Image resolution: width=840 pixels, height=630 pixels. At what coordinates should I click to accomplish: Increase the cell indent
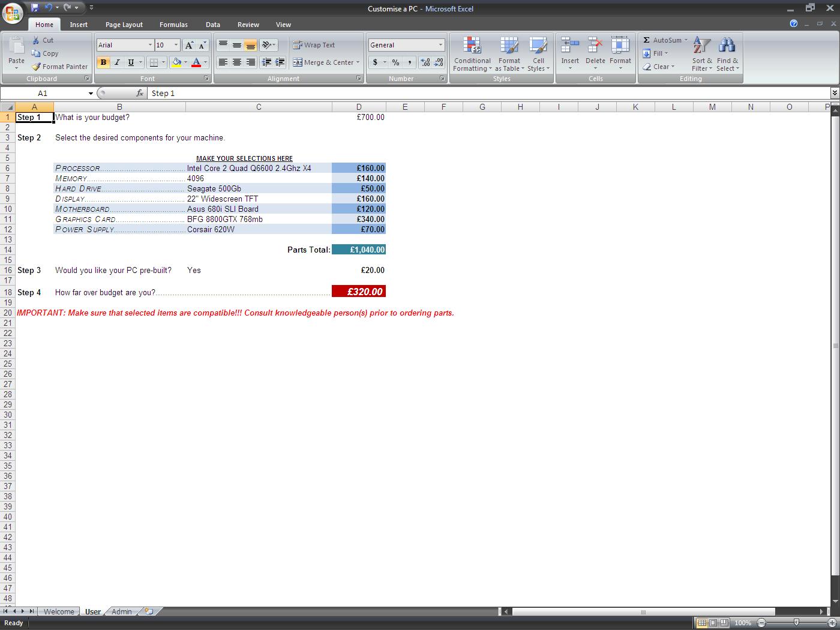click(x=280, y=62)
